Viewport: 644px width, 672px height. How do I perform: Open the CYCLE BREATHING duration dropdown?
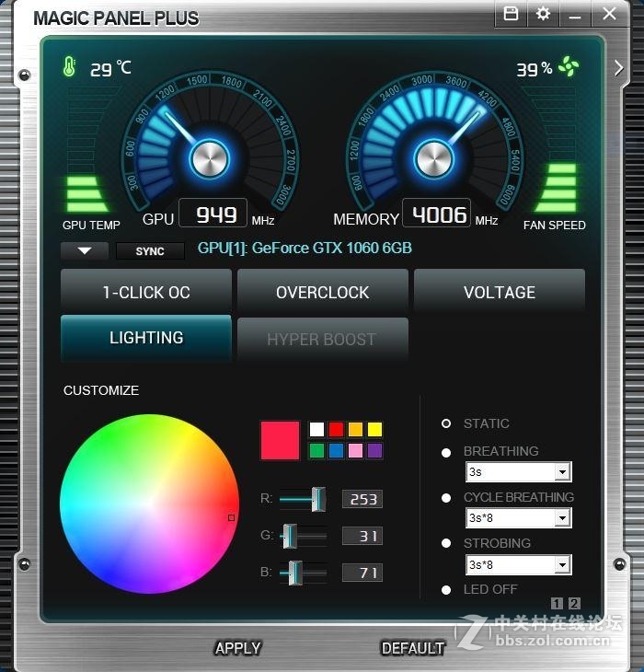[x=519, y=518]
